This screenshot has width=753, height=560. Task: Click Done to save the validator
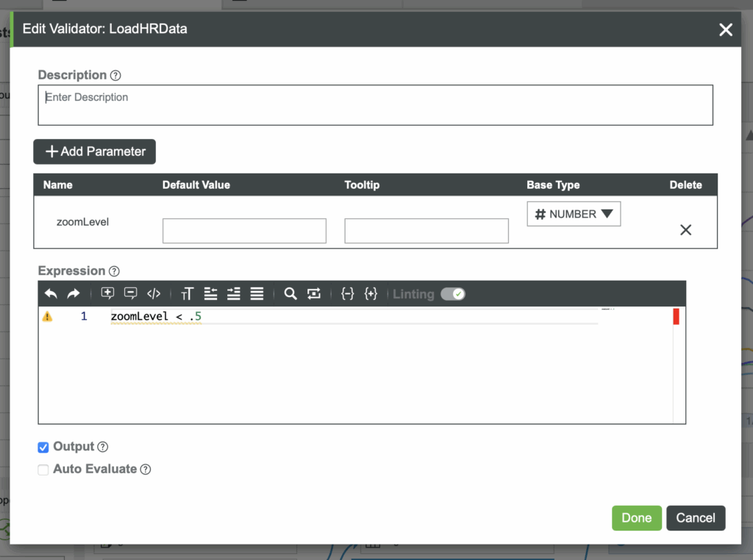pos(636,518)
